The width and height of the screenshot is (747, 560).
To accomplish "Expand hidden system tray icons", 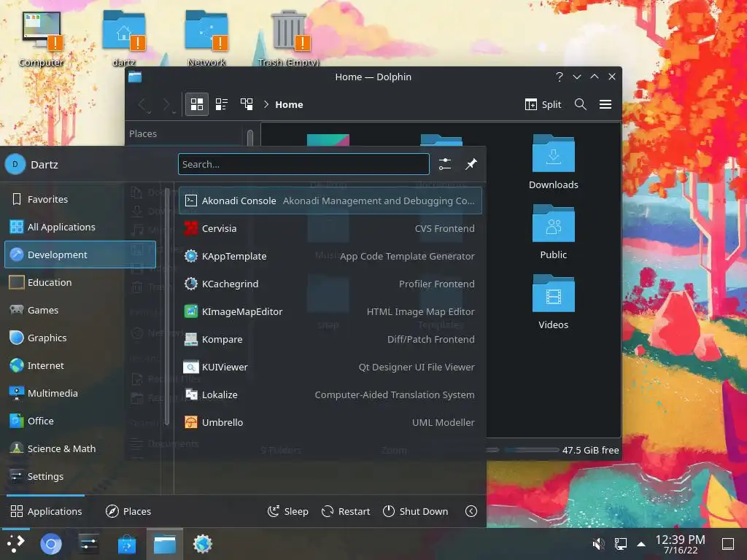I will 641,544.
